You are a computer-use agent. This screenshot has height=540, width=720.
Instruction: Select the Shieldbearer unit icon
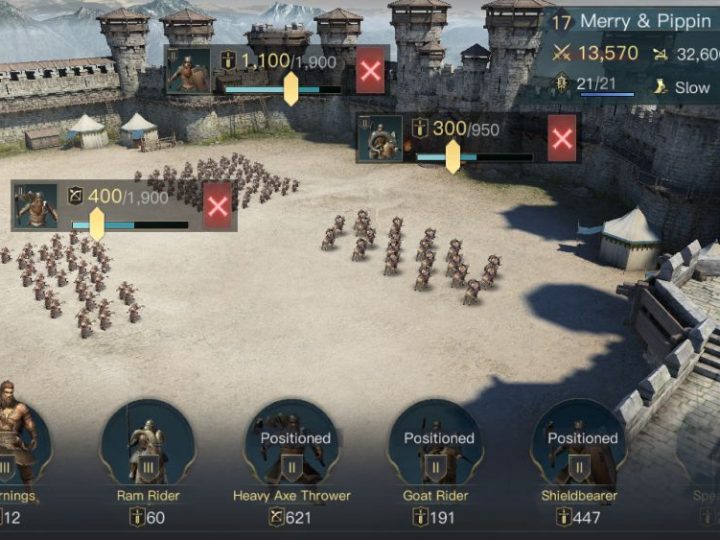click(x=579, y=443)
